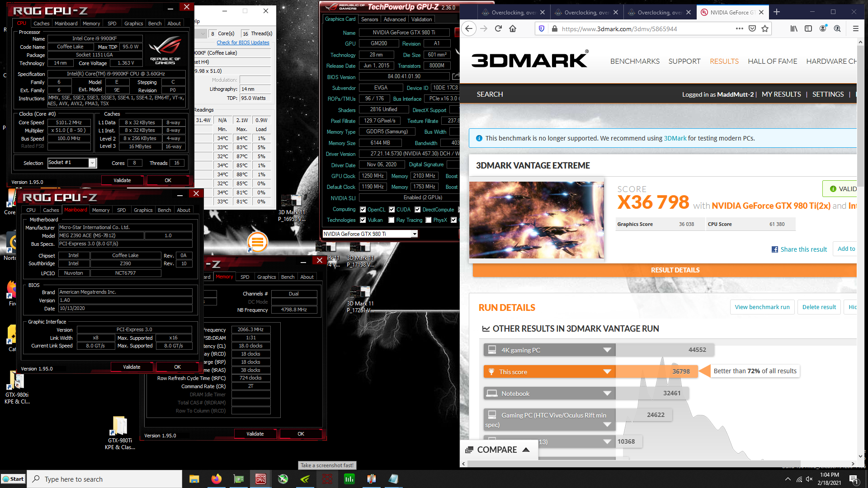Open Advanced tab in GPU-Z
Image resolution: width=868 pixels, height=488 pixels.
point(395,19)
